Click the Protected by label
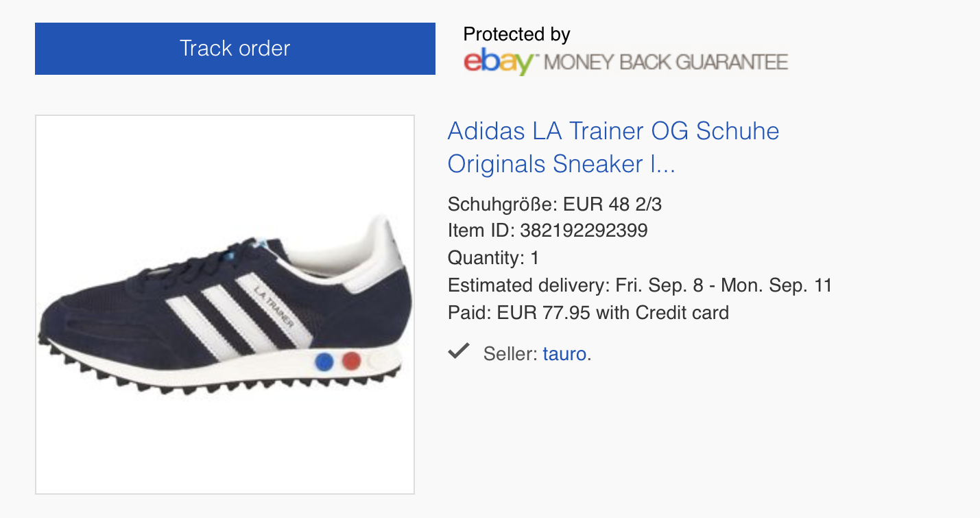980x518 pixels. point(516,34)
